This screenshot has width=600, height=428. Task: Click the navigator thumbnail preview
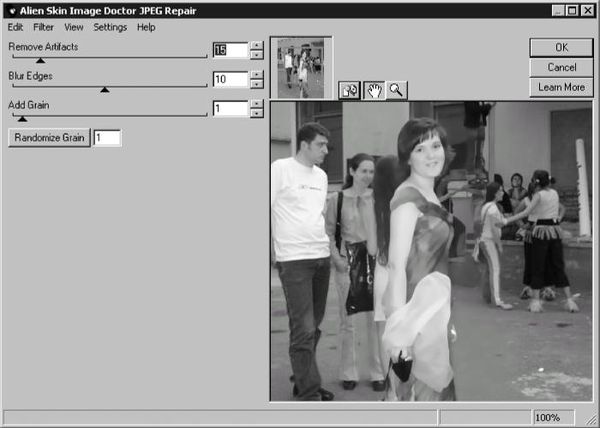coord(301,67)
